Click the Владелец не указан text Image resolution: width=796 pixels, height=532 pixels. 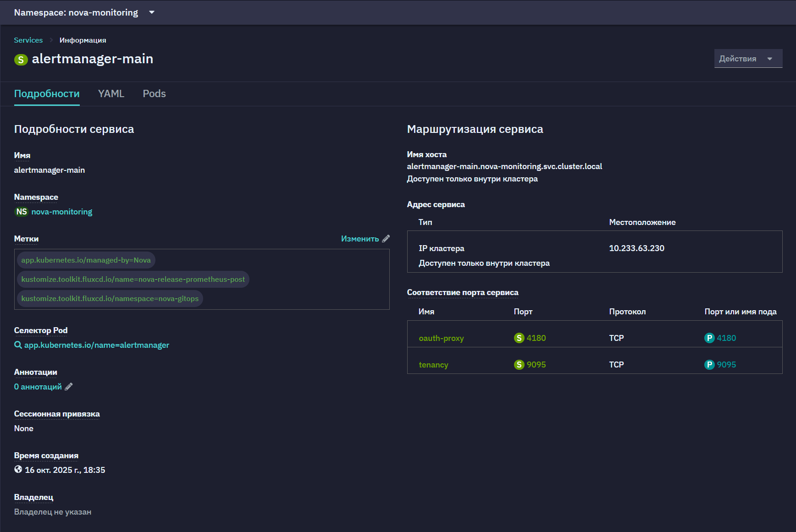pos(53,512)
